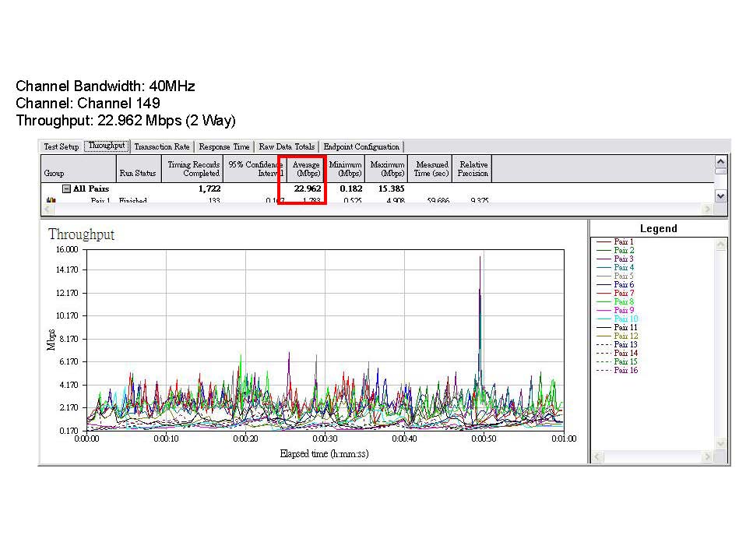
Task: Open the Test Setup tab
Action: 62,146
